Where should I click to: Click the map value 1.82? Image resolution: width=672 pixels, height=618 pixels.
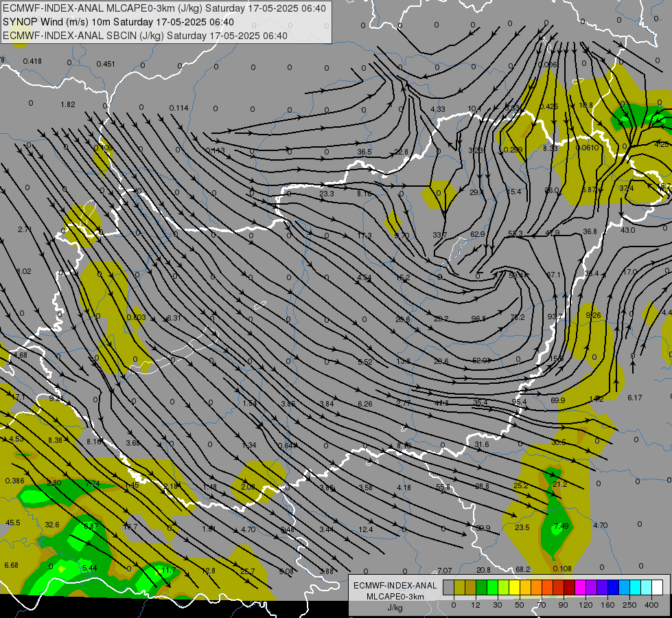coord(68,104)
